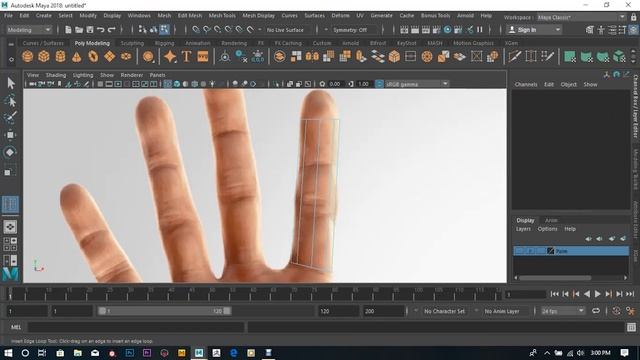Toggle the IPR render pause button
The height and width of the screenshot is (360, 640).
point(480,29)
